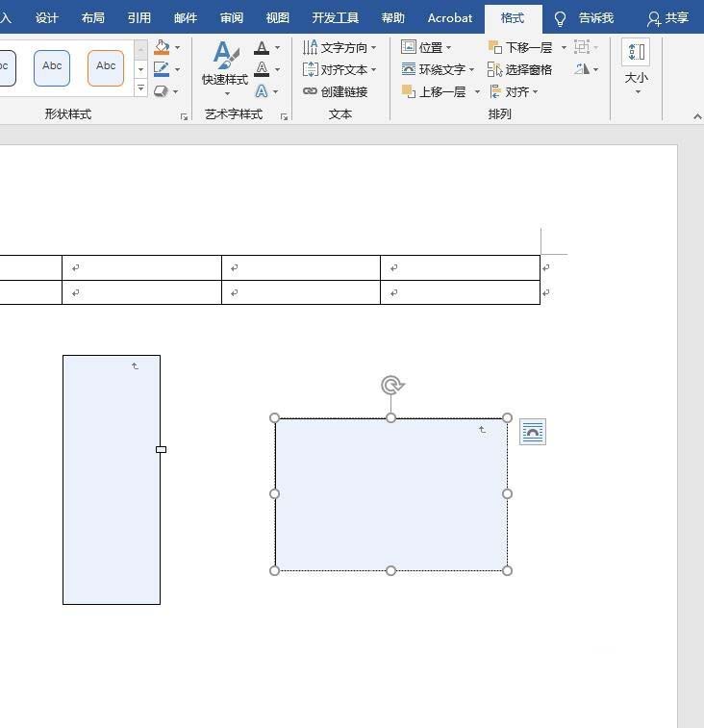Viewport: 704px width, 728px height.
Task: Open the 对齐 align menu
Action: coord(514,91)
